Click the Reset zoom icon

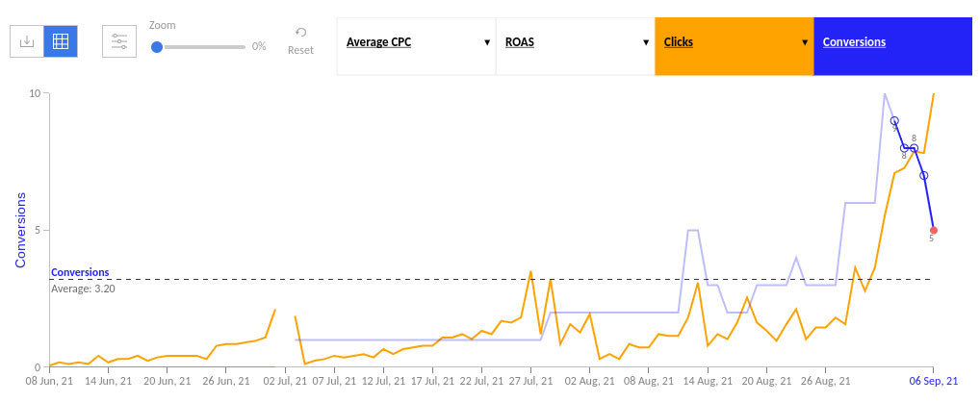(x=300, y=33)
